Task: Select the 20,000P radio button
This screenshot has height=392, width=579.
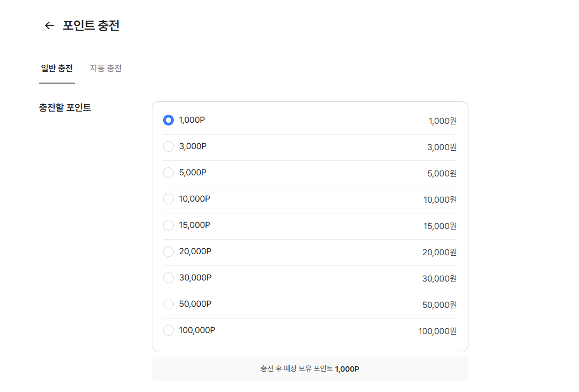Action: point(168,252)
